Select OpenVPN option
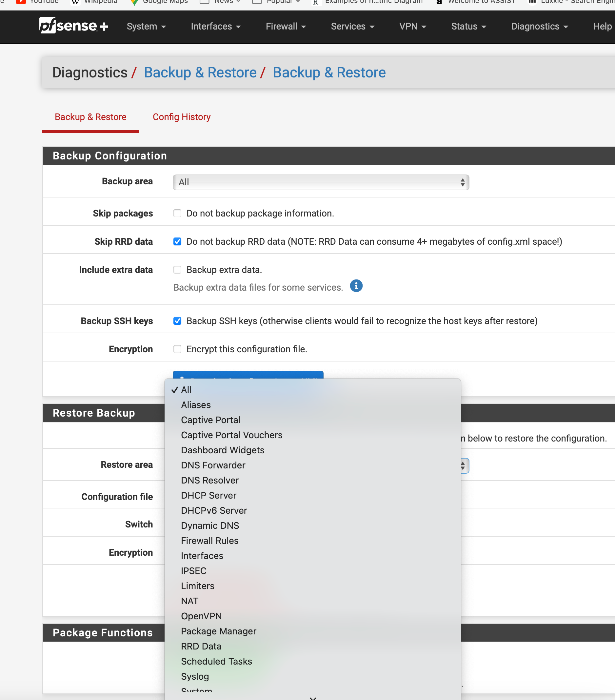615x700 pixels. 312,616
